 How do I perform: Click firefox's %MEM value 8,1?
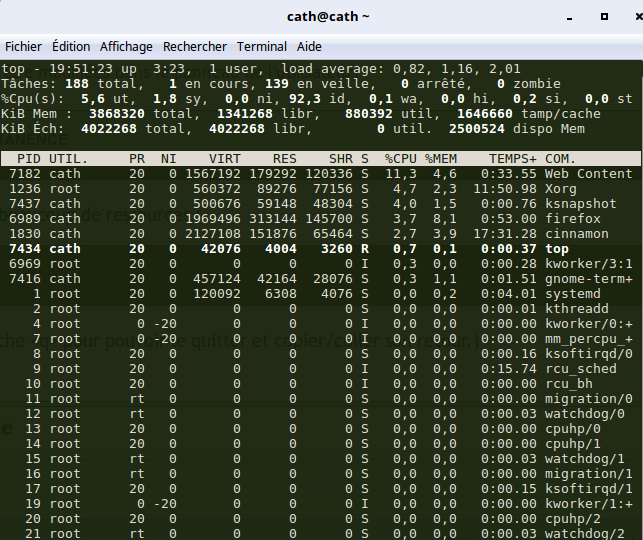click(x=445, y=219)
